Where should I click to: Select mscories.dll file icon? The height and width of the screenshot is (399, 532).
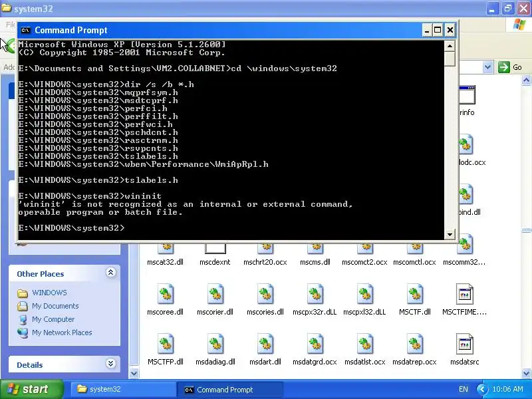(x=265, y=294)
